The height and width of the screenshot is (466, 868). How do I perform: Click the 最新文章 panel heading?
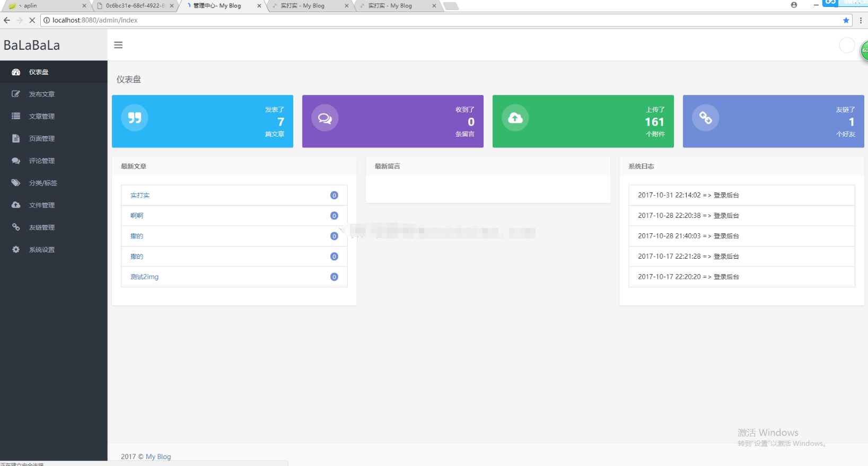(134, 166)
